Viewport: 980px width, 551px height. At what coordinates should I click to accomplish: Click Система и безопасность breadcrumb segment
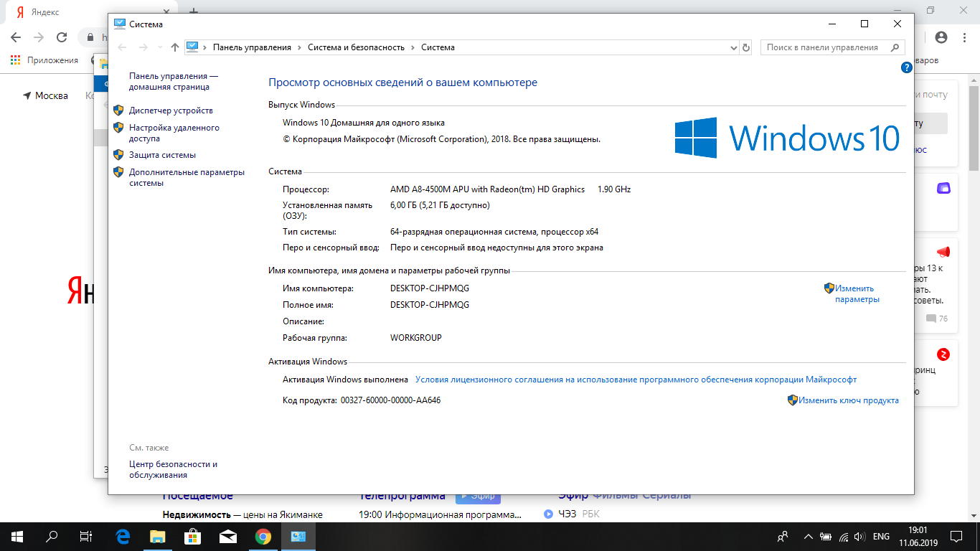pyautogui.click(x=357, y=47)
